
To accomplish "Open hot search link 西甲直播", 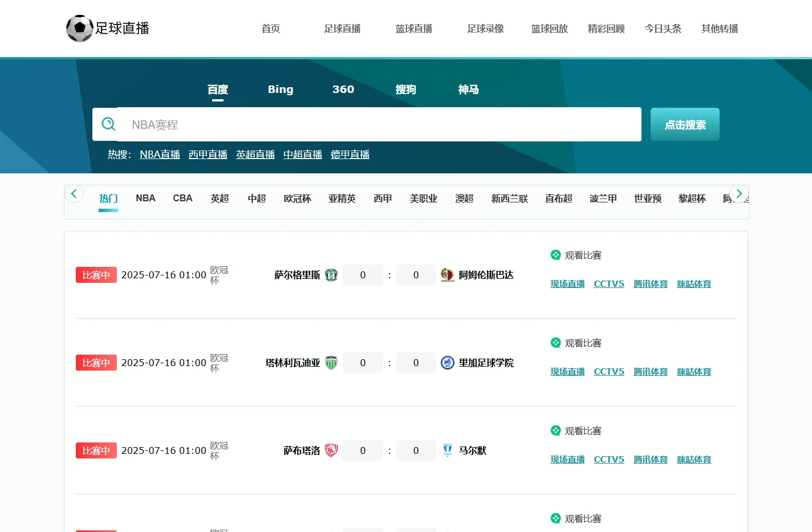I will pyautogui.click(x=208, y=155).
